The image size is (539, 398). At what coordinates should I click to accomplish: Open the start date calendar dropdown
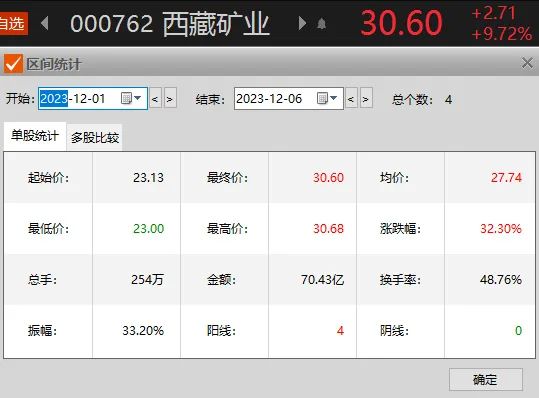(131, 98)
